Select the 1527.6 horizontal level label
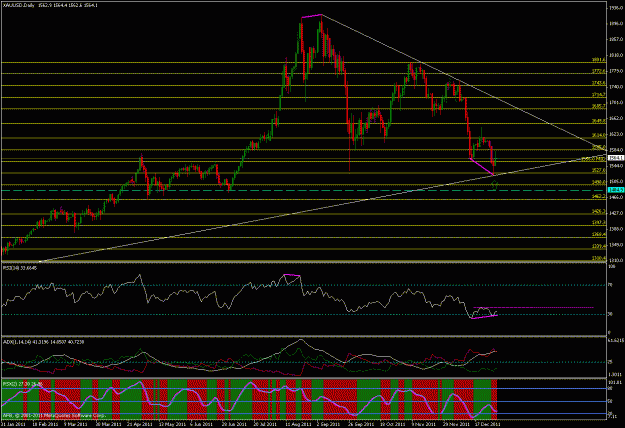Viewport: 625px width, 428px height. point(598,170)
